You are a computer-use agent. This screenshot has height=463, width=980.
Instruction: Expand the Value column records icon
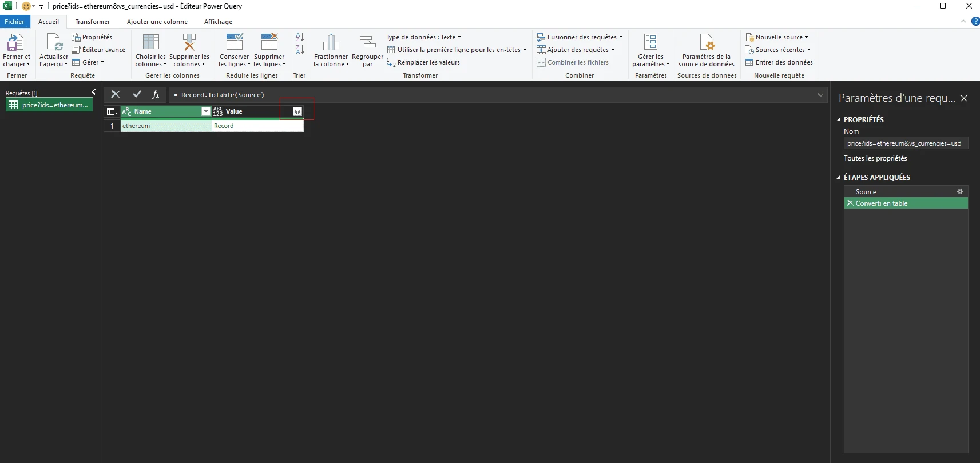(297, 111)
